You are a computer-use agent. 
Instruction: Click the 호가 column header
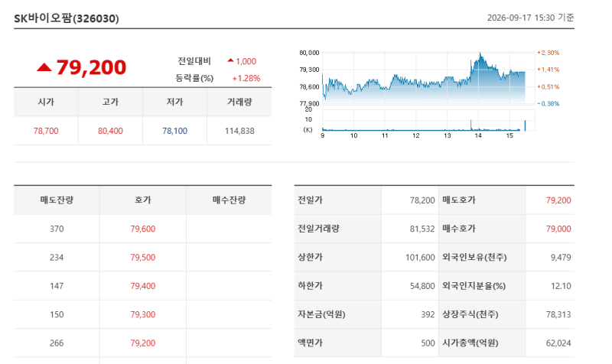click(x=143, y=200)
